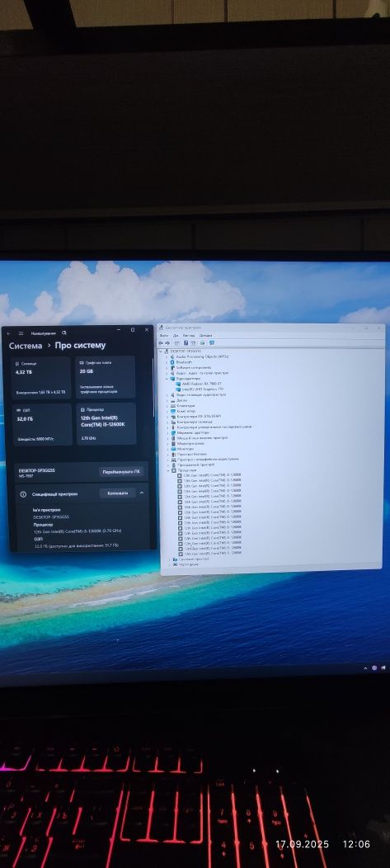The height and width of the screenshot is (868, 390).
Task: Click the scan for hardware changes monitor icon
Action: click(x=212, y=342)
